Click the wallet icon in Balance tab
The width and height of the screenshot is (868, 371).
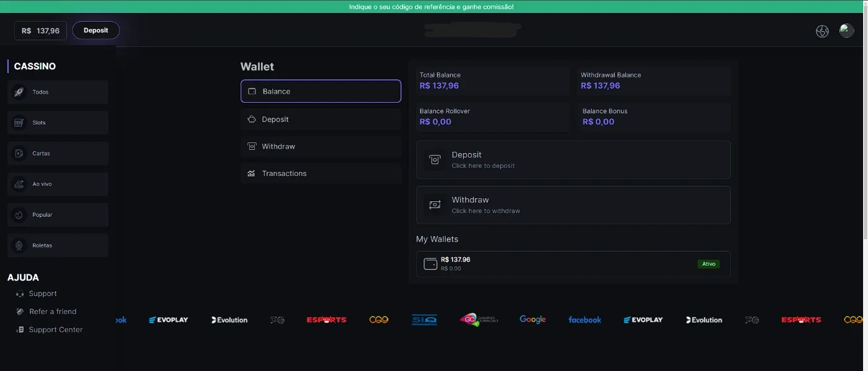252,91
